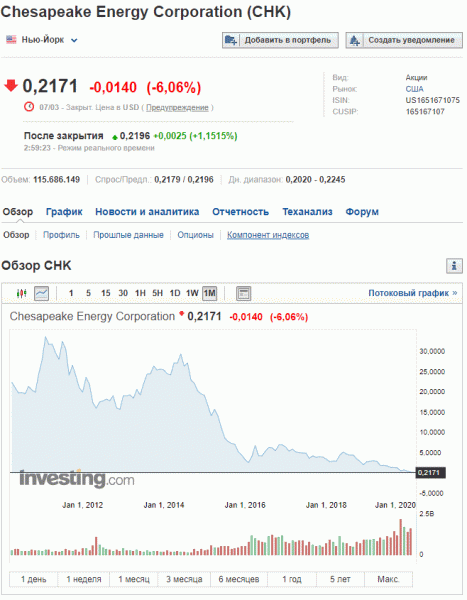This screenshot has height=600, width=467.
Task: Click the 0,2171 price marker on chart axis
Action: point(431,473)
